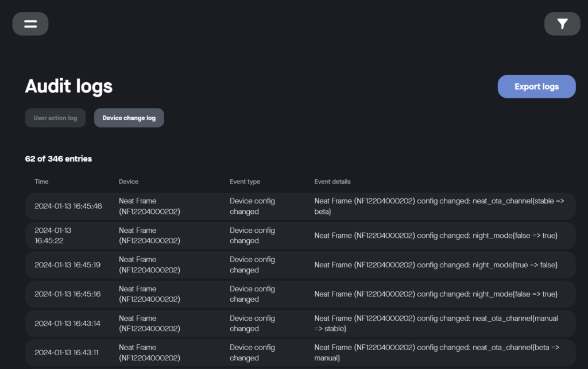The width and height of the screenshot is (588, 369).
Task: Click Neat Frame device in the 16:45:46 row
Action: pos(150,206)
